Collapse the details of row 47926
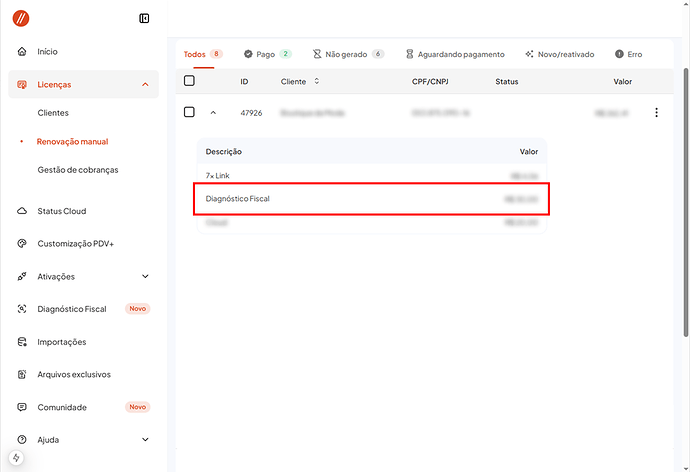The width and height of the screenshot is (690, 472). [213, 113]
